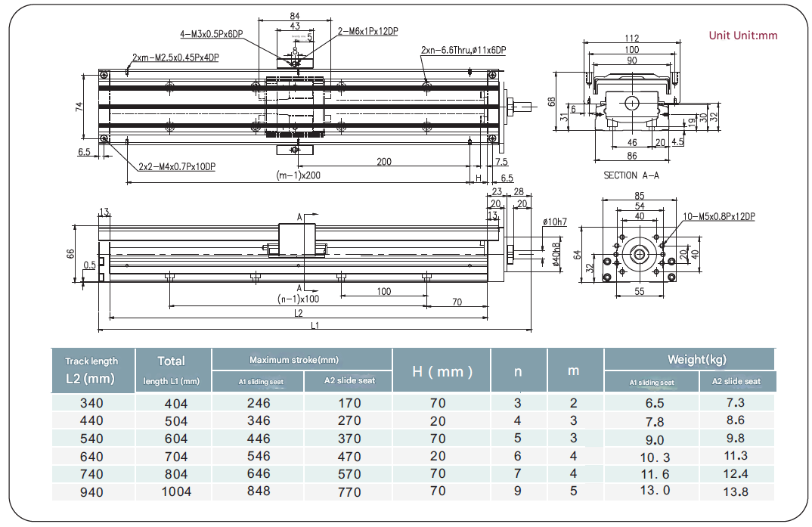Click the 'Unit Unit:mm' label
812x527 pixels.
(742, 36)
